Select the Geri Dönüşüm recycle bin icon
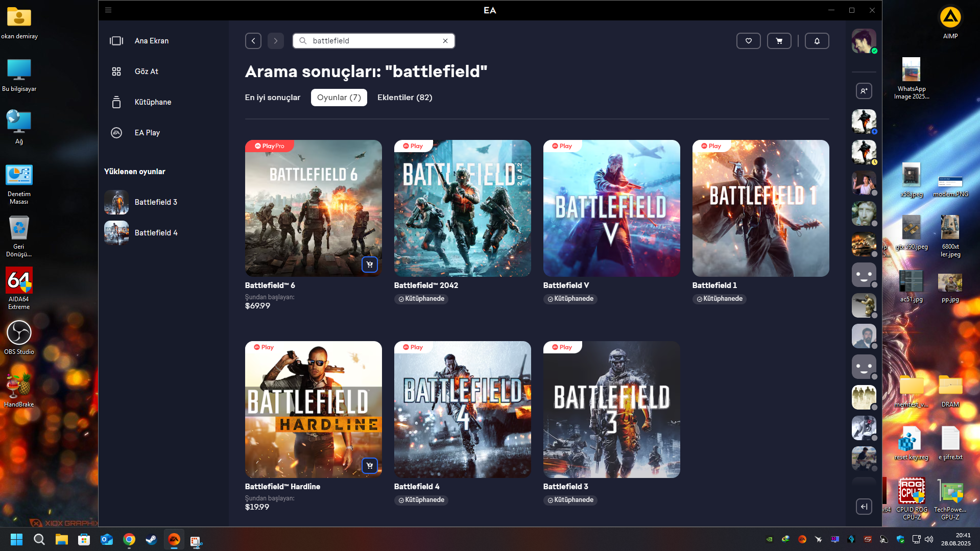Image resolution: width=980 pixels, height=551 pixels. pos(19,236)
